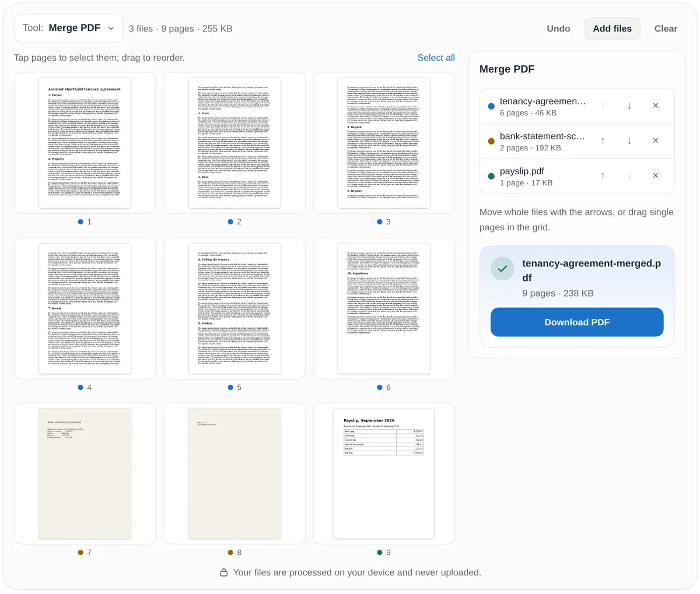This screenshot has height=594, width=700.
Task: Click the privacy notice about files never uploaded
Action: 357,572
